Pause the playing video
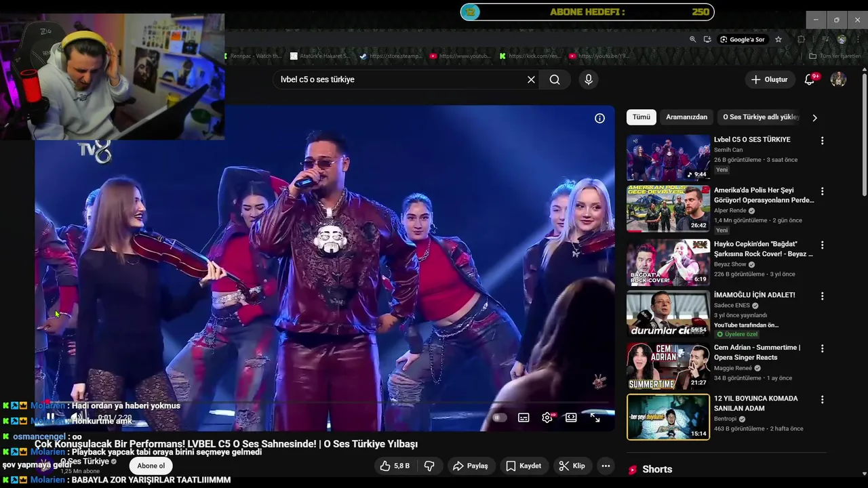The height and width of the screenshot is (488, 868). point(50,418)
